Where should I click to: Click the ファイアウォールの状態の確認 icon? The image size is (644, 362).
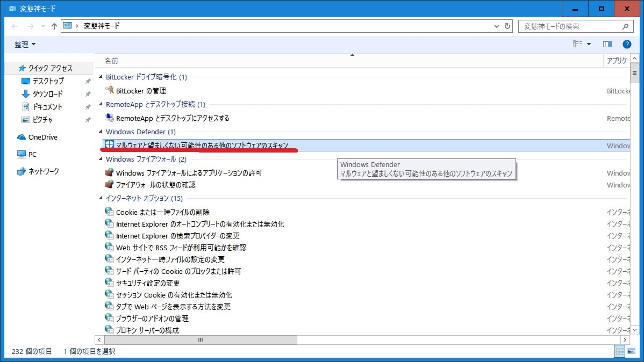tap(109, 184)
